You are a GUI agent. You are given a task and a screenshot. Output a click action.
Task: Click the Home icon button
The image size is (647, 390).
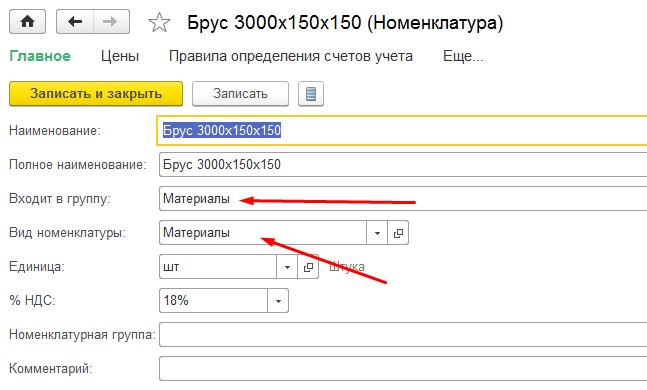tap(27, 21)
